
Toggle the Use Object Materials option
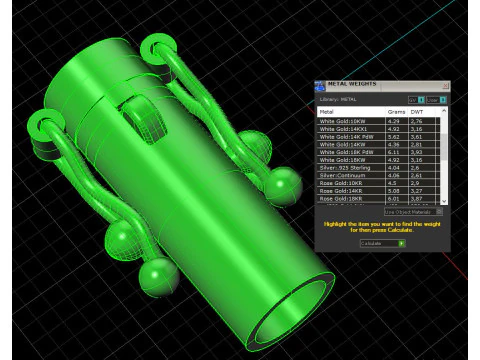(x=413, y=212)
